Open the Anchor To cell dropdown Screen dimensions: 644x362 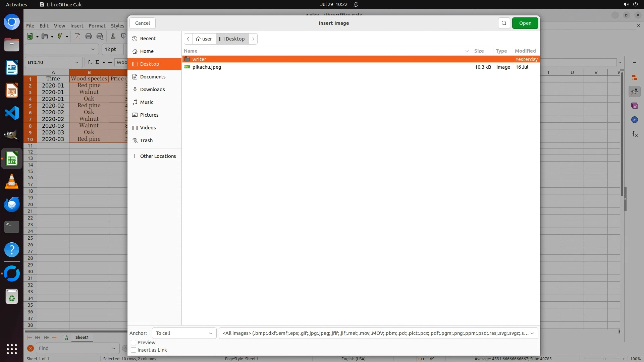tap(184, 333)
